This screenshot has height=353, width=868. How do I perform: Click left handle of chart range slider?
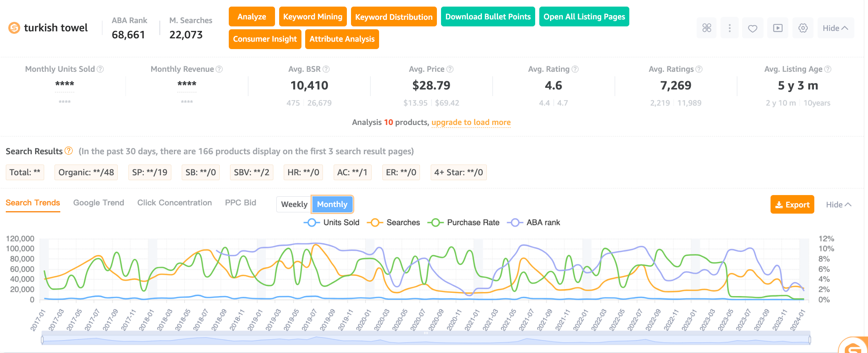pos(42,340)
